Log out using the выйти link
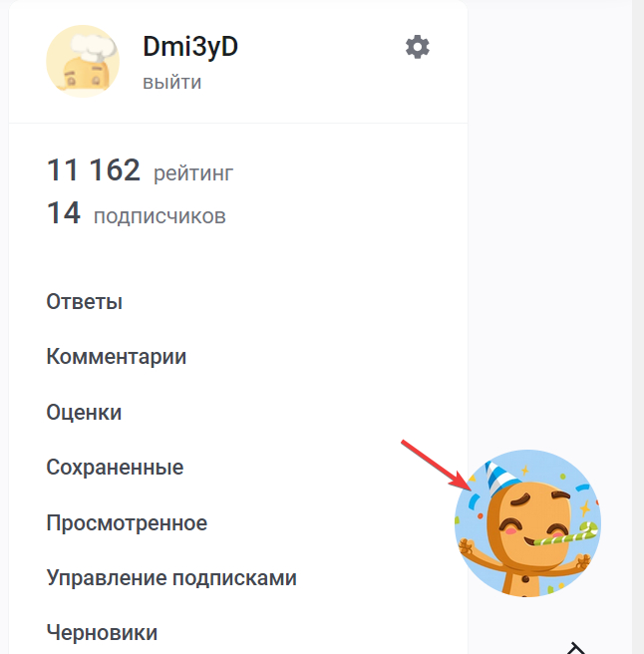The height and width of the screenshot is (654, 644). [x=171, y=83]
